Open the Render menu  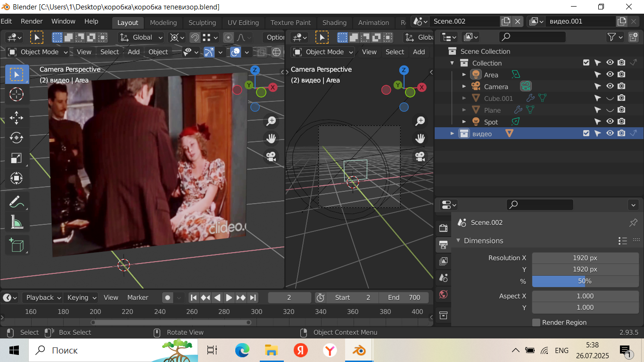click(32, 21)
